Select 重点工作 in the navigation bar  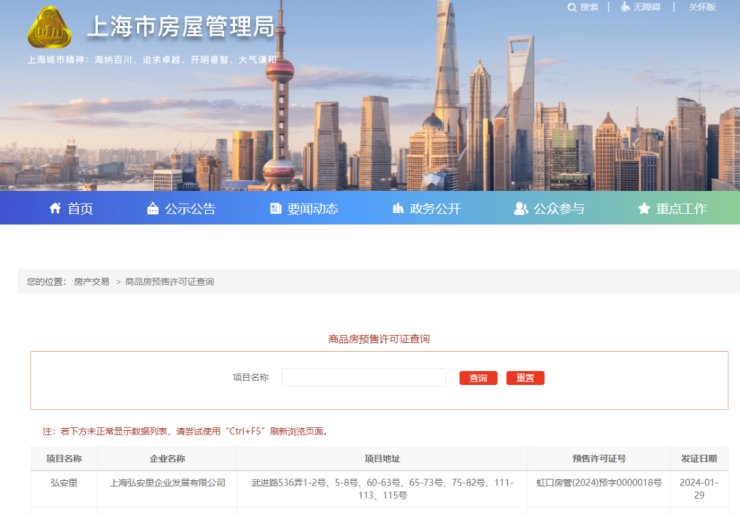[681, 209]
